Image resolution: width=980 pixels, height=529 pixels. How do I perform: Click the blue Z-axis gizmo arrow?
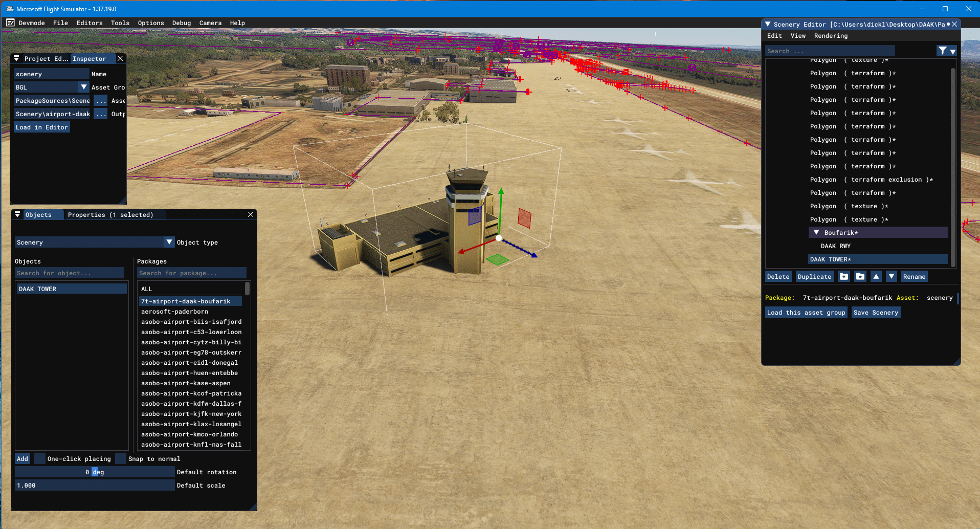tap(533, 254)
